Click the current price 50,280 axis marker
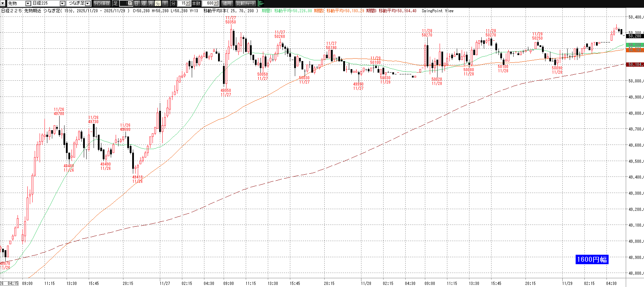 (x=635, y=36)
